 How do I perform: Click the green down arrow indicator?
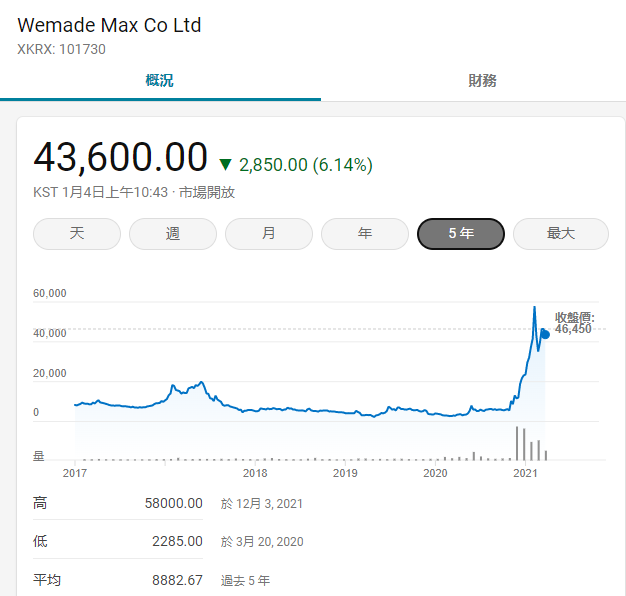(x=225, y=165)
